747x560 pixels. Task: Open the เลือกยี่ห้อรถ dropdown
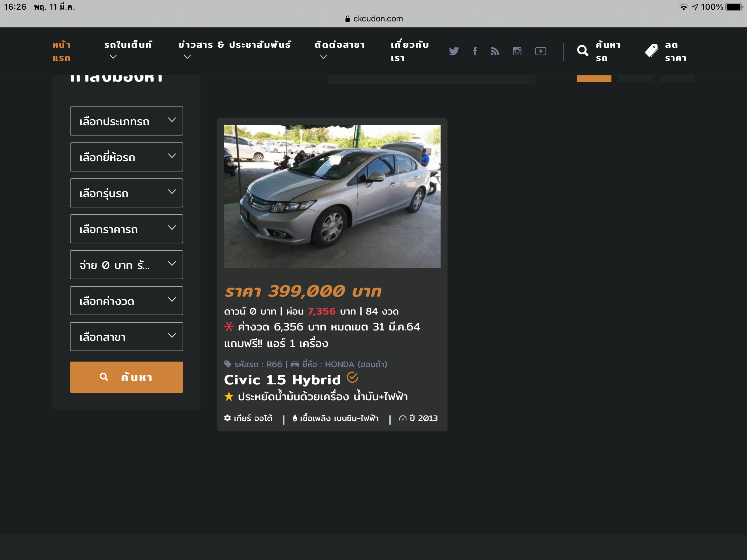coord(126,157)
